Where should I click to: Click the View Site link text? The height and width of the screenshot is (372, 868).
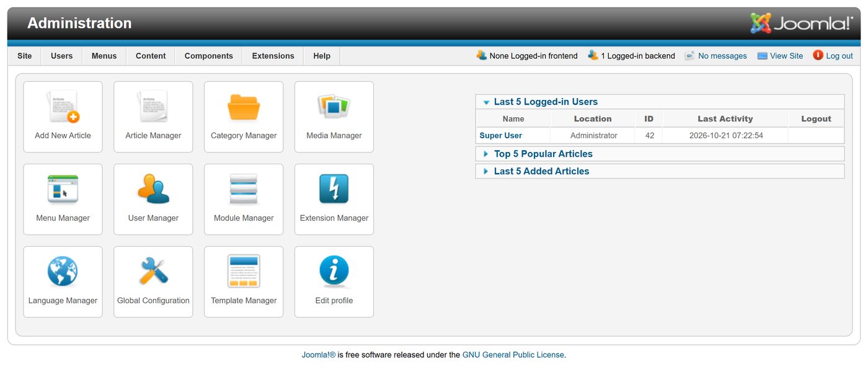point(787,56)
